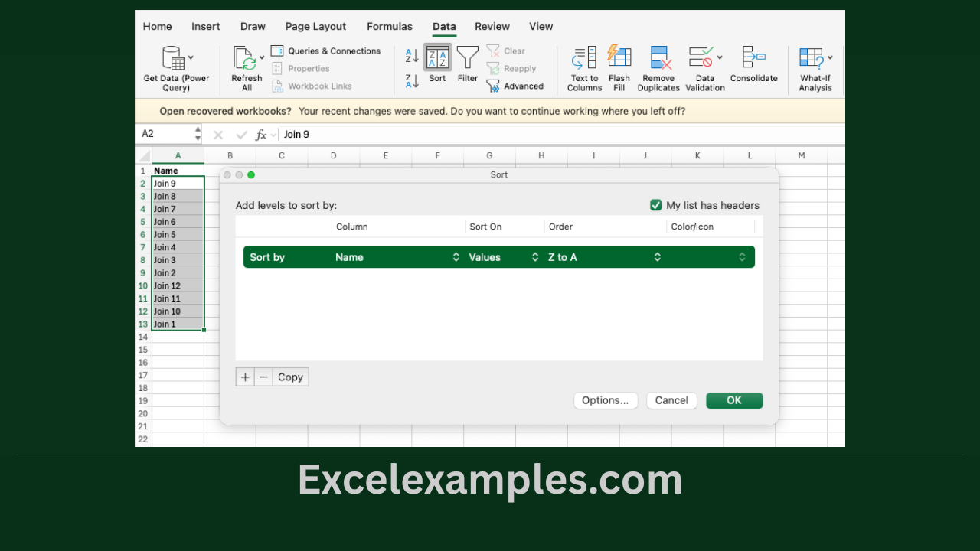The width and height of the screenshot is (980, 551).
Task: Click the Reapply filter icon
Action: click(x=511, y=68)
